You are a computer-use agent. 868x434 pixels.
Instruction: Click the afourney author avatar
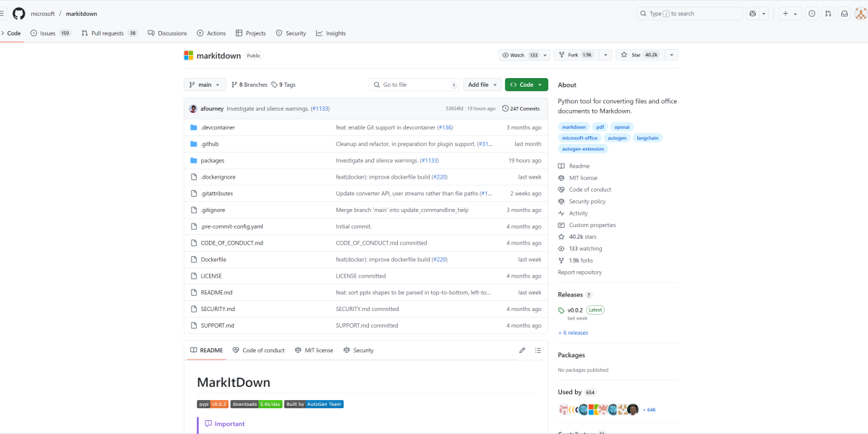coord(193,109)
